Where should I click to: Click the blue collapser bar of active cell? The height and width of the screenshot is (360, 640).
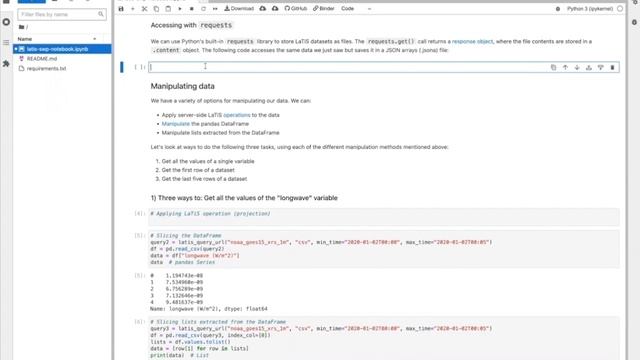coord(122,67)
